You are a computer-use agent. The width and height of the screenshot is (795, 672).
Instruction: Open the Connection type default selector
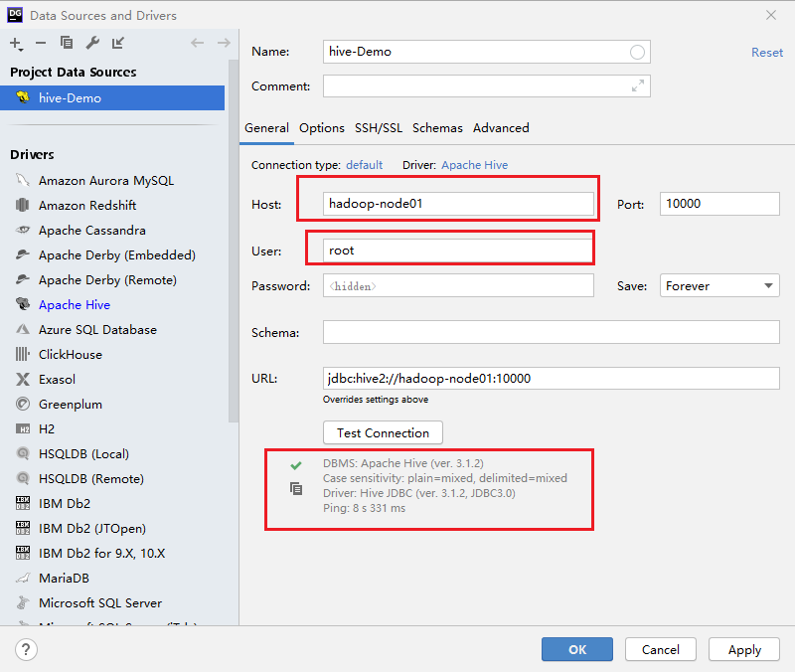364,165
